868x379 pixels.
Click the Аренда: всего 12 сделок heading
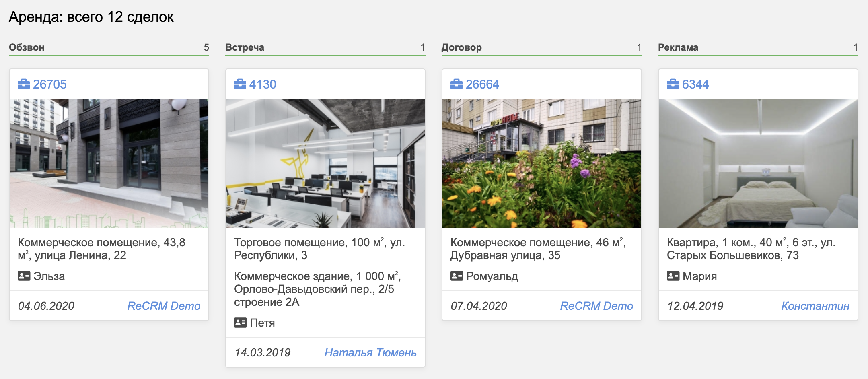tap(91, 17)
